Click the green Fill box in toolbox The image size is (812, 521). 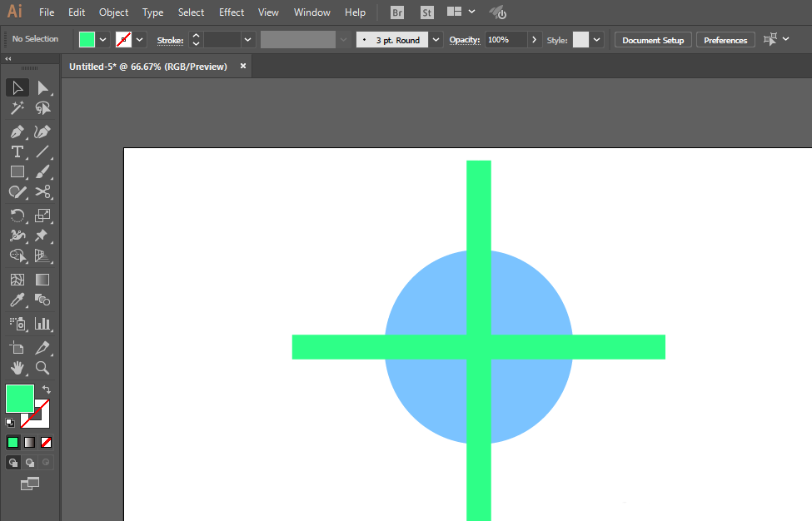tap(20, 399)
